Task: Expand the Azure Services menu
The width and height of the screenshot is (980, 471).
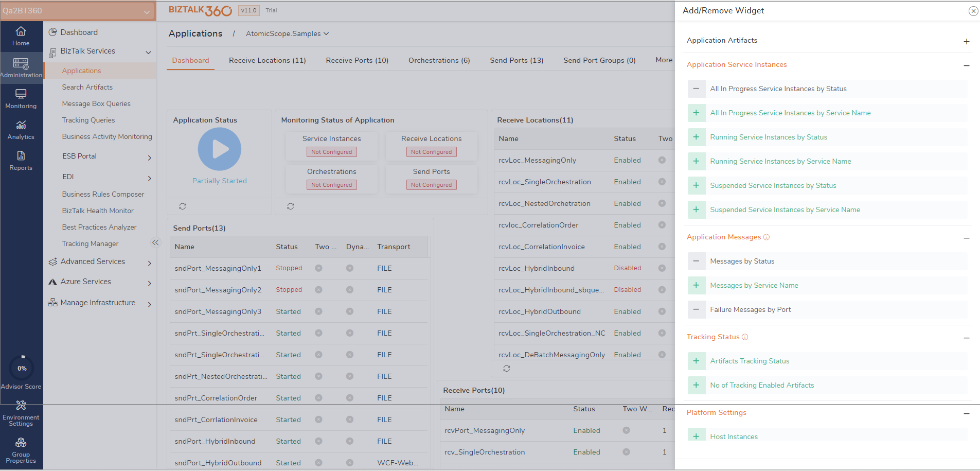Action: pos(150,284)
